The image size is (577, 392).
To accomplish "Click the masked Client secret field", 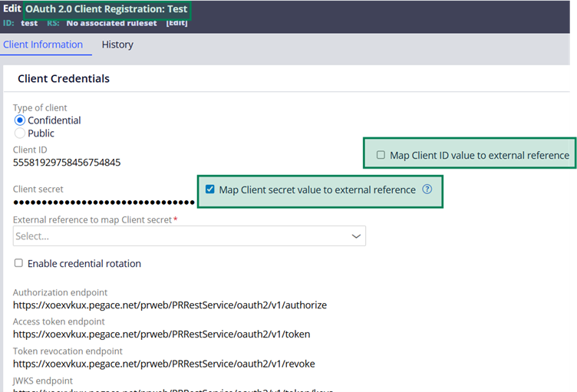I will 104,203.
